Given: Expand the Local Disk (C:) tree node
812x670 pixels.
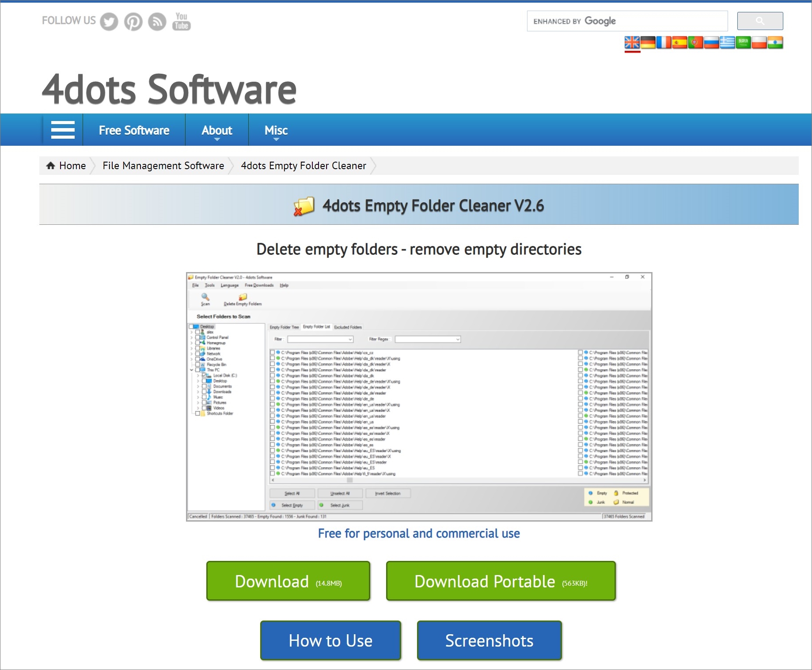Looking at the screenshot, I should coord(198,375).
